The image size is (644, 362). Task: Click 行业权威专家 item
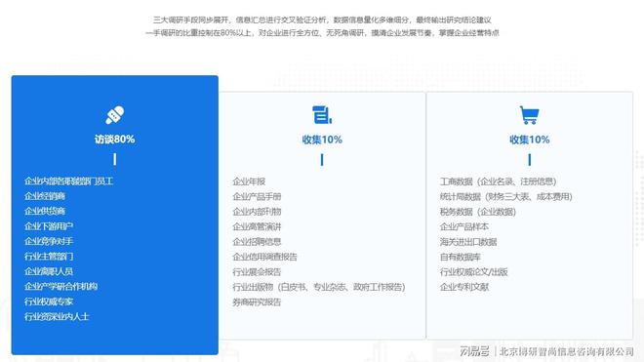49,302
